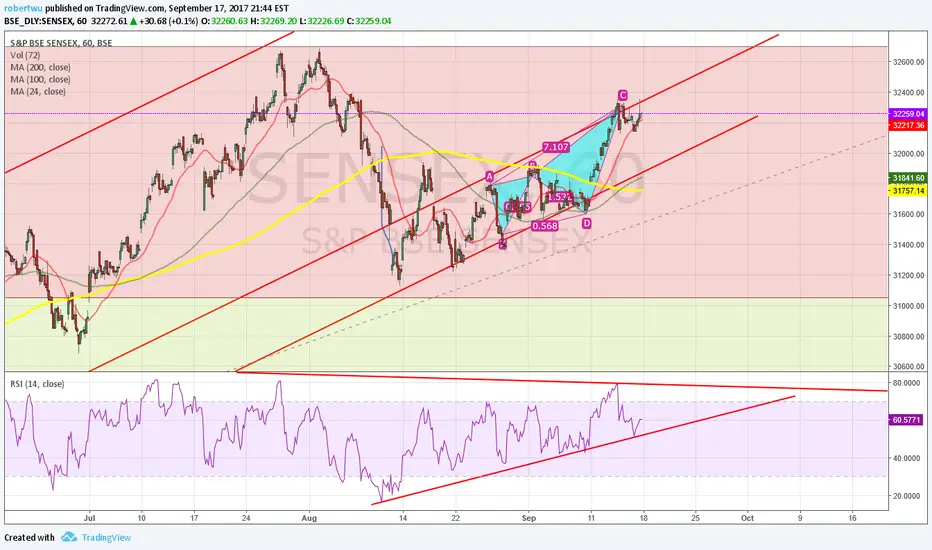The image size is (932, 550).
Task: Open the robertwu author profile link
Action: tap(23, 8)
